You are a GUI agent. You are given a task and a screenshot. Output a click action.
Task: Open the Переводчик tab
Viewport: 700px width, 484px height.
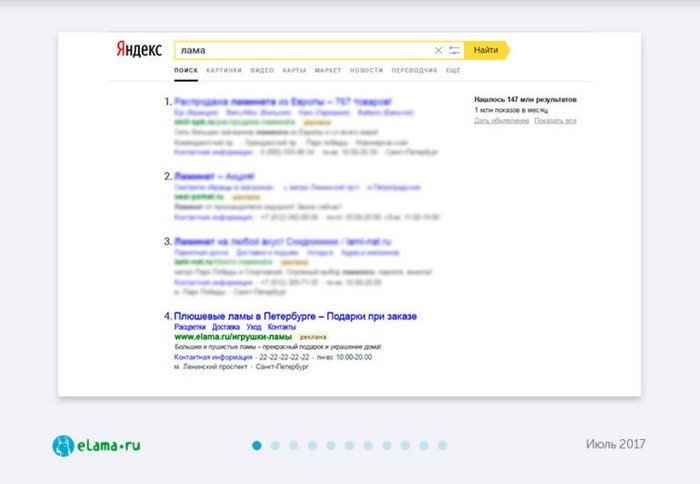click(x=414, y=71)
